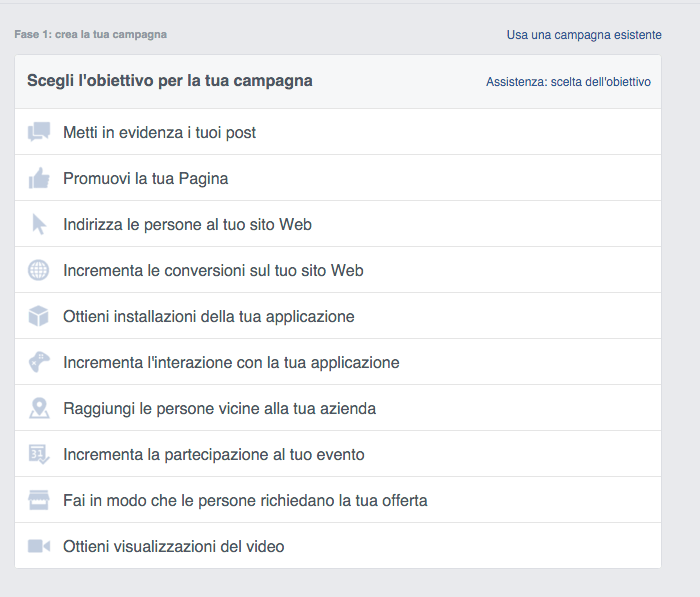Image resolution: width=700 pixels, height=597 pixels.
Task: Select 'Ottieni visualizzazioni del video' option
Action: pyautogui.click(x=173, y=547)
